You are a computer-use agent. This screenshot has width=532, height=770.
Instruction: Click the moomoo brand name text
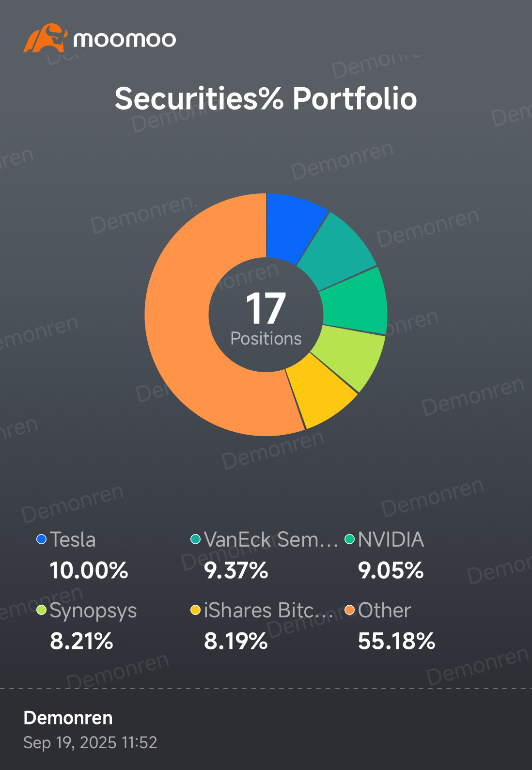tap(125, 39)
